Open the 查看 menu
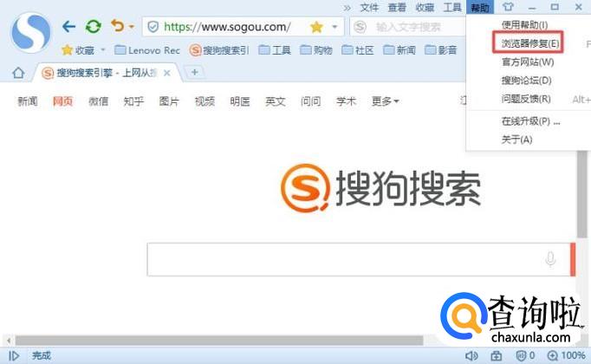Image resolution: width=591 pixels, height=364 pixels. click(x=397, y=7)
